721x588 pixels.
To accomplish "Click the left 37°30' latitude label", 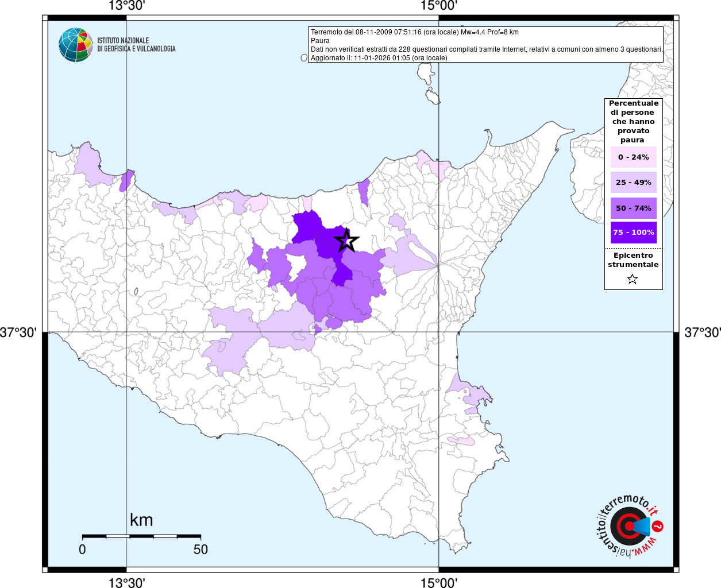I will click(18, 332).
